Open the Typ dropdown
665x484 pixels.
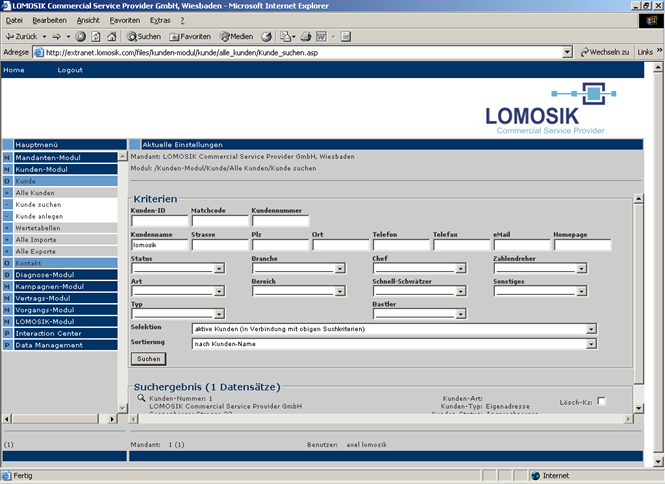[178, 314]
